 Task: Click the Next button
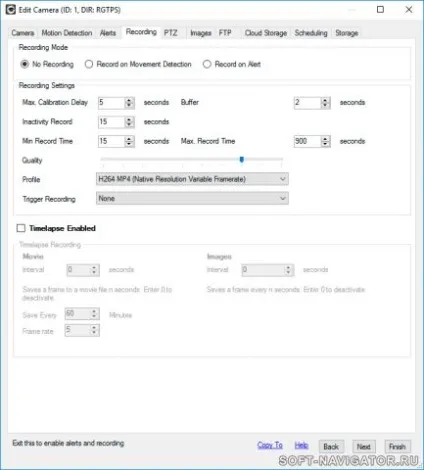click(364, 447)
